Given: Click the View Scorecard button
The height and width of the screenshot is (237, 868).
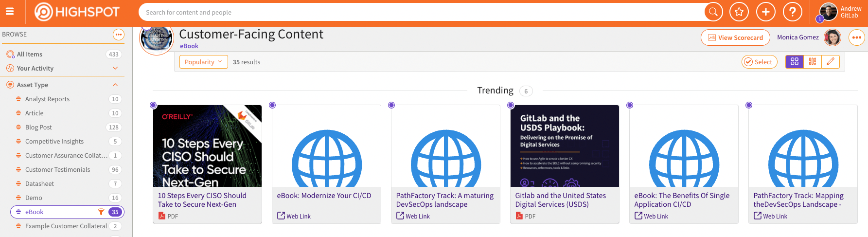Looking at the screenshot, I should click(735, 37).
